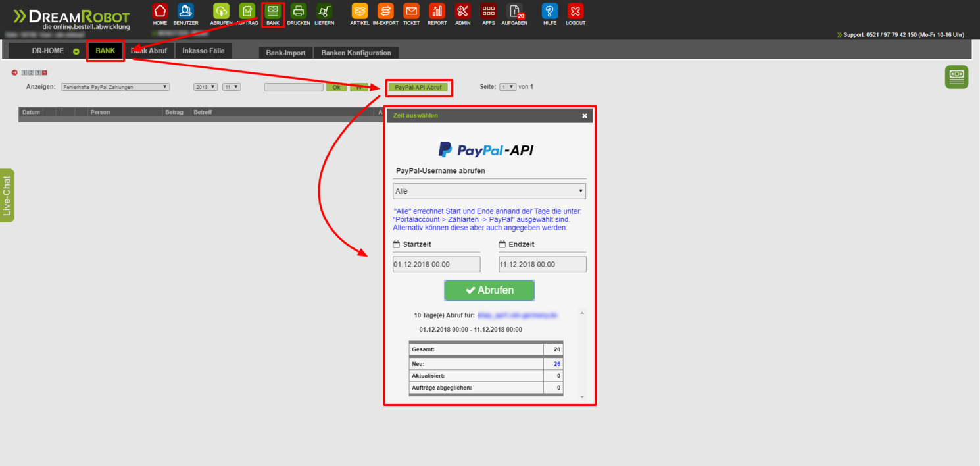Viewport: 980px width, 466px height.
Task: Open the AUFTRAG orders icon
Action: click(x=247, y=11)
